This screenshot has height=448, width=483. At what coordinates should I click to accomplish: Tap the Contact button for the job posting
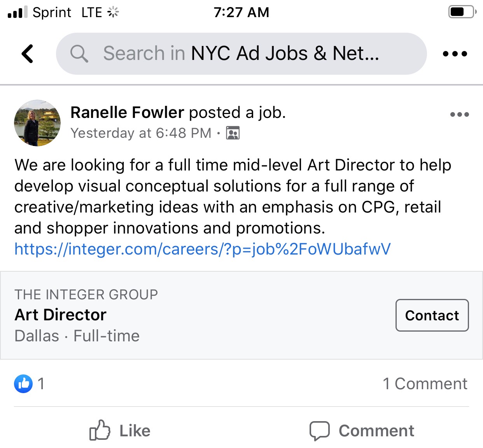pos(432,315)
